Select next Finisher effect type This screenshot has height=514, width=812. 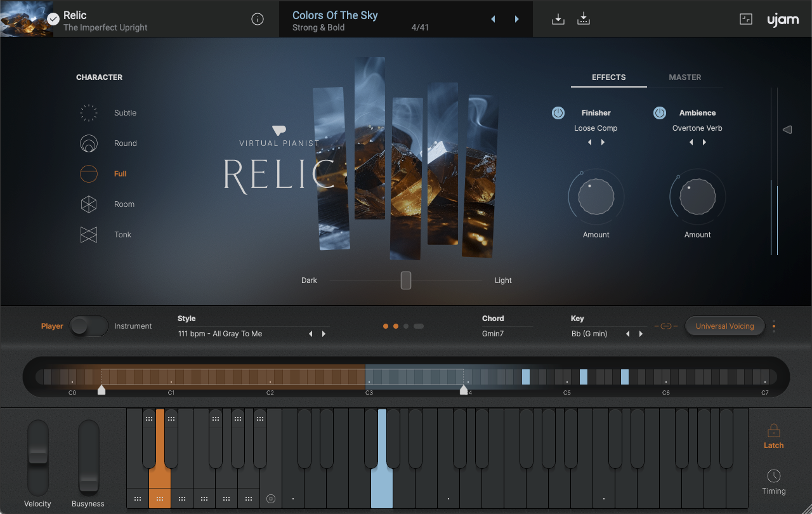(603, 142)
